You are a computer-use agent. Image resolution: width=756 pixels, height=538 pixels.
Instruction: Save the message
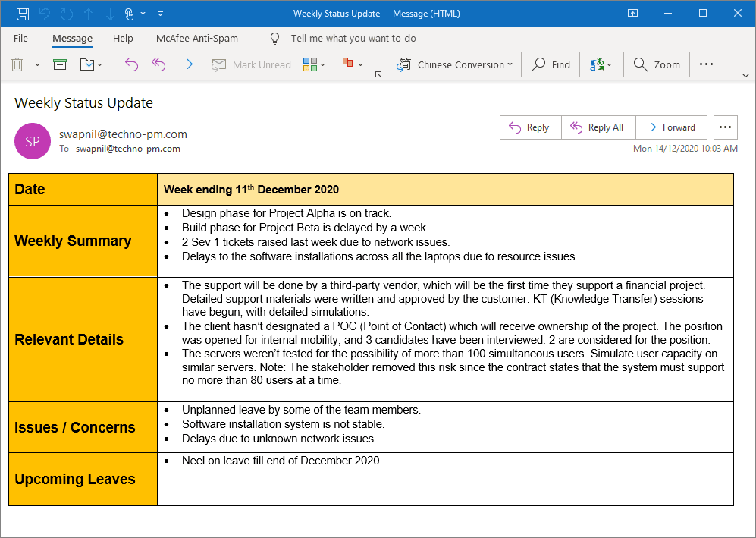click(x=21, y=13)
